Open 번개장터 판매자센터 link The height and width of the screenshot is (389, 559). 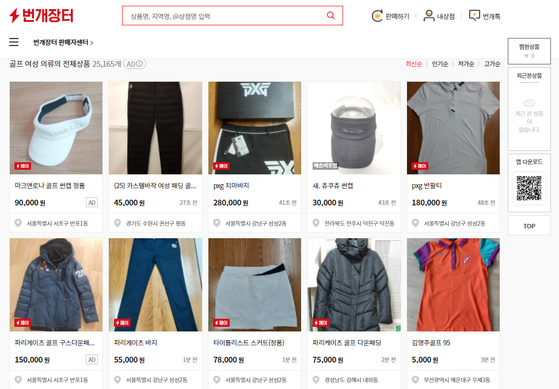coord(63,42)
